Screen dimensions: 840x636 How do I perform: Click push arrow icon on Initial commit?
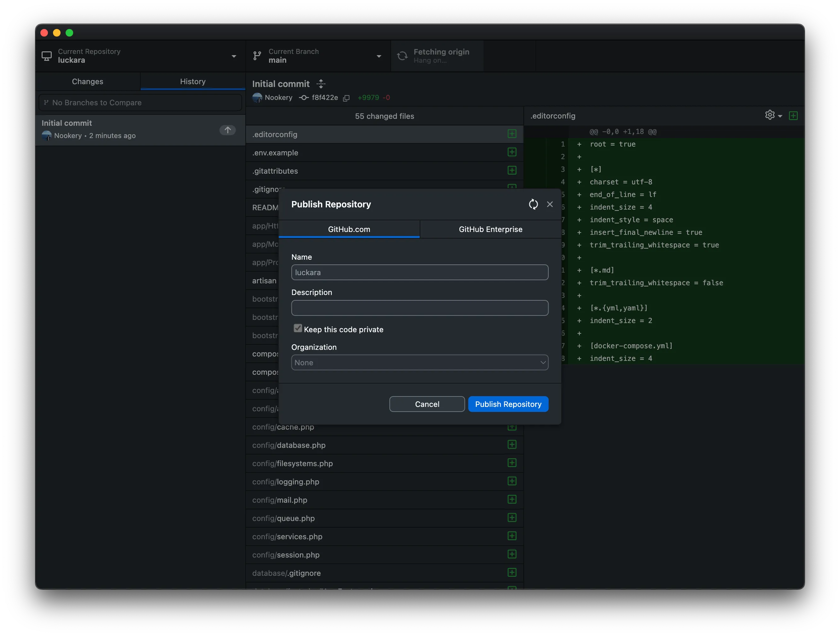tap(227, 130)
